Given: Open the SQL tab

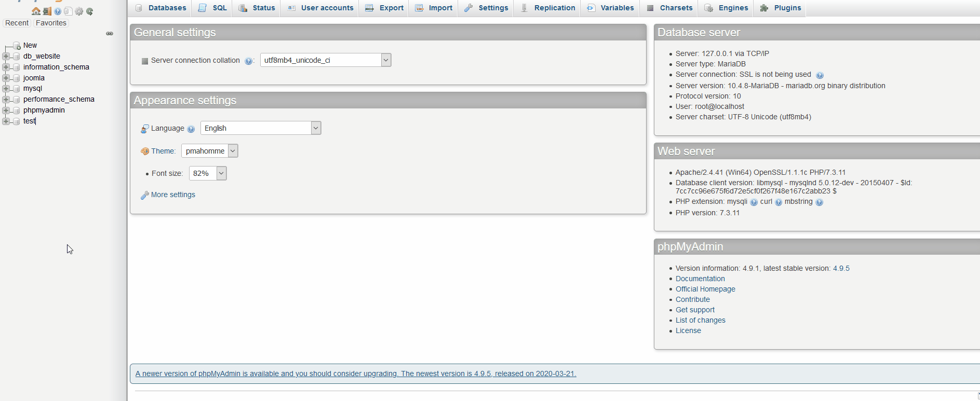Looking at the screenshot, I should pos(212,8).
